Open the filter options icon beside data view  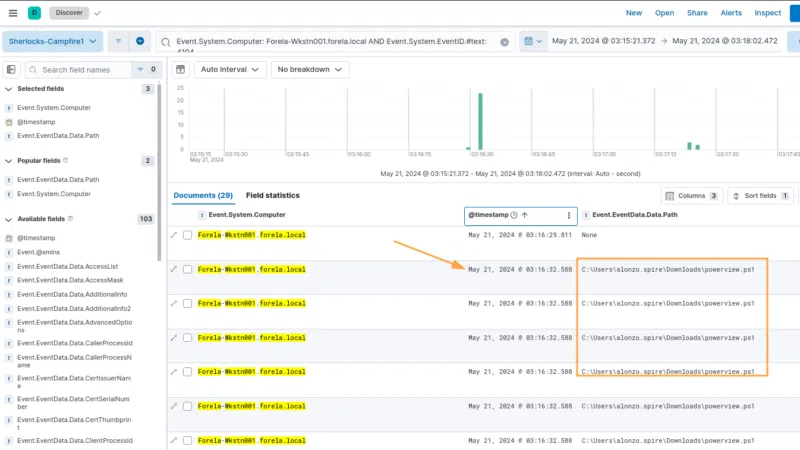click(x=119, y=41)
